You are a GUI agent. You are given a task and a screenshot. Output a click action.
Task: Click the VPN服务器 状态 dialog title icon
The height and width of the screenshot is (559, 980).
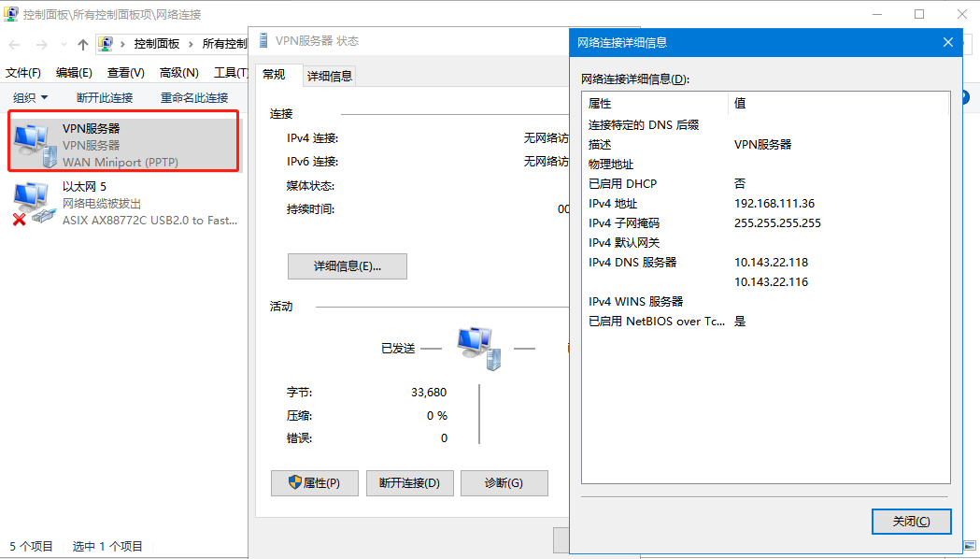(x=263, y=41)
